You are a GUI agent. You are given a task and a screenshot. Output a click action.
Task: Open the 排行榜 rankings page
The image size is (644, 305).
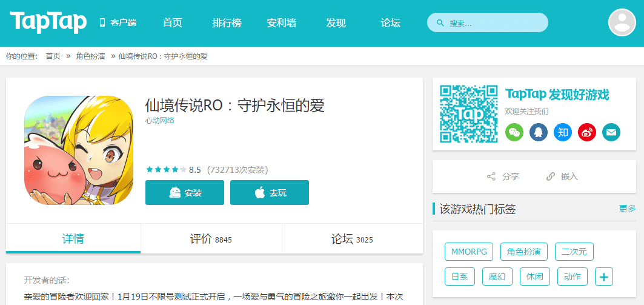click(x=227, y=23)
